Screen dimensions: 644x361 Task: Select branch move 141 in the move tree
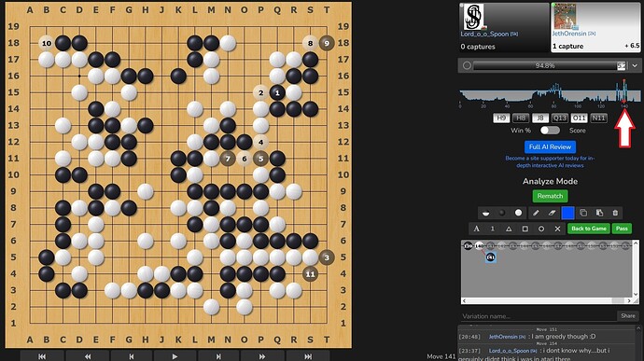pos(490,257)
